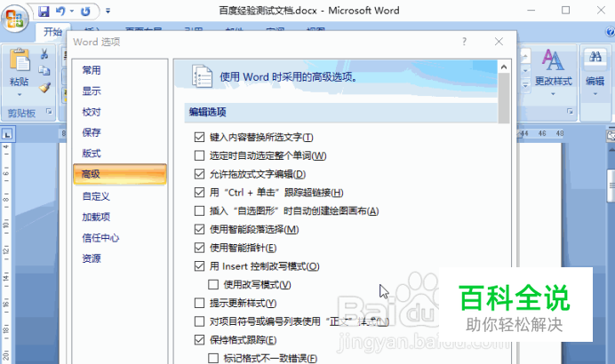
Task: Click the options panel scrollbar thumb
Action: (504, 99)
